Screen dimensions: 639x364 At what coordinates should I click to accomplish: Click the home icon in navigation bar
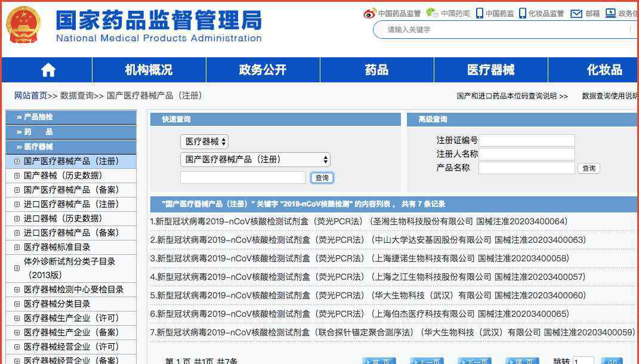tap(48, 70)
